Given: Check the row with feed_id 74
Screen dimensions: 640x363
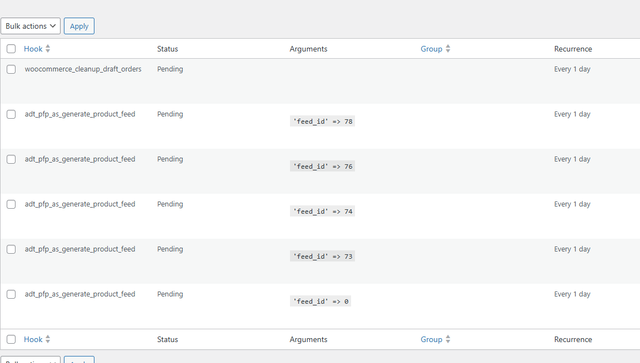Looking at the screenshot, I should [x=11, y=204].
